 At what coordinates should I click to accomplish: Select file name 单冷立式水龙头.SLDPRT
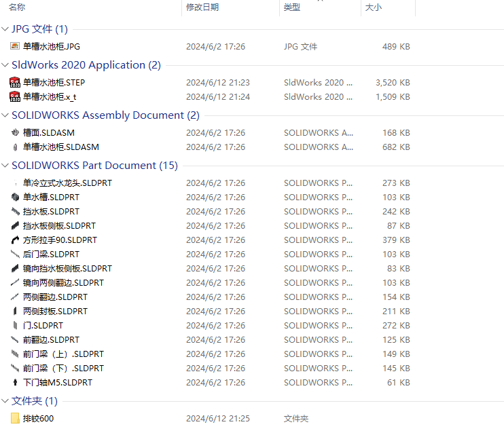click(67, 183)
